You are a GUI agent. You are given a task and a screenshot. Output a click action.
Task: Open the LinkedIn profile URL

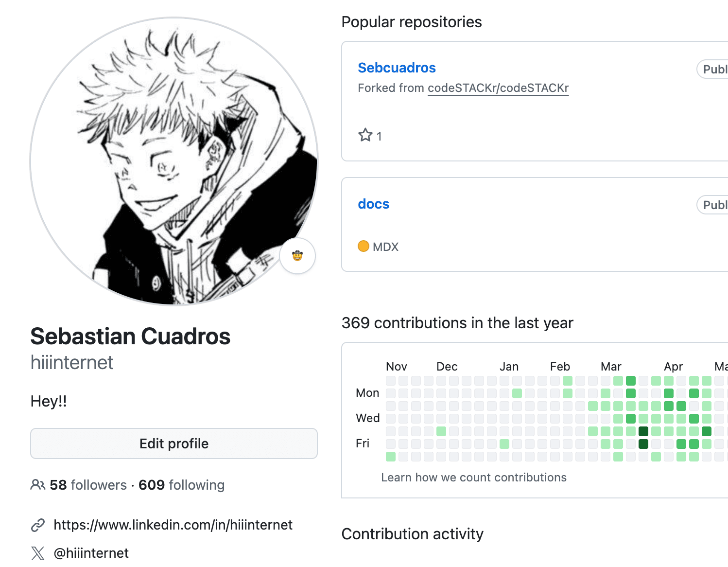click(173, 525)
